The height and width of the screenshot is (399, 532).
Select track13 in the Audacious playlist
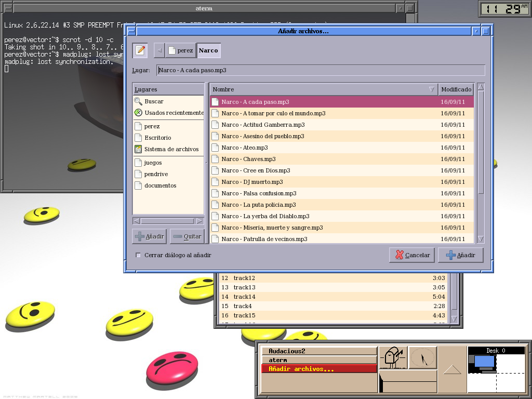point(333,287)
